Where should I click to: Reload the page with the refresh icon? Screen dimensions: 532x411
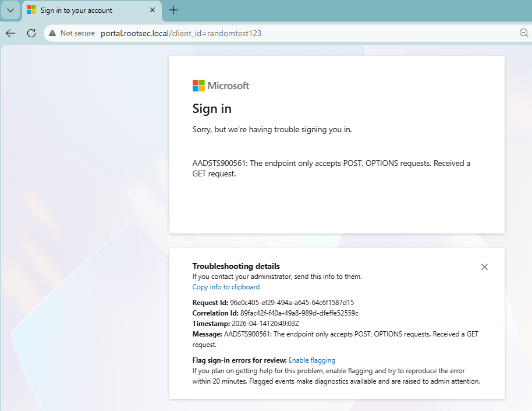pos(31,33)
